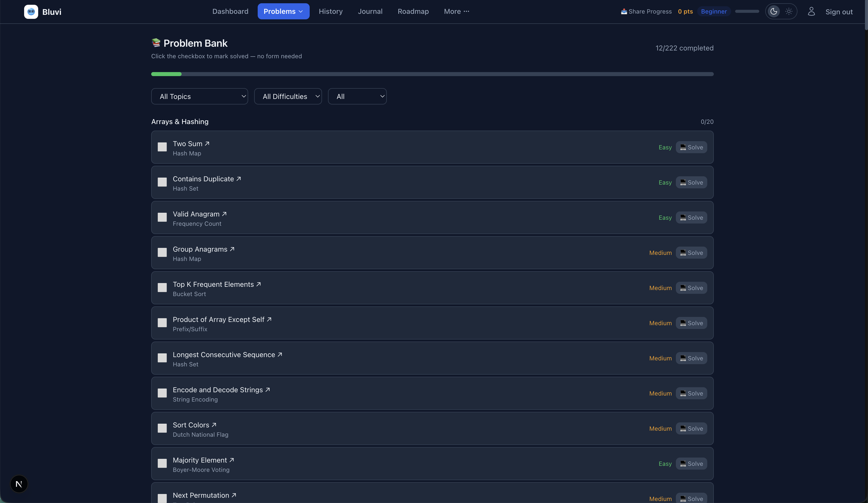Click the green completion progress bar
This screenshot has height=503, width=868.
166,74
